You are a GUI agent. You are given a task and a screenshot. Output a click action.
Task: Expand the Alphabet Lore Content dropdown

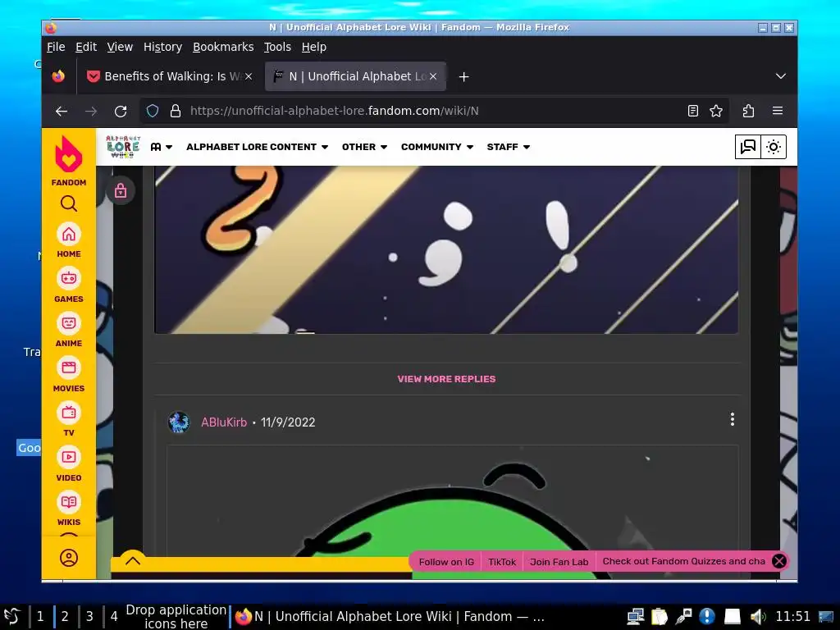[x=257, y=147]
